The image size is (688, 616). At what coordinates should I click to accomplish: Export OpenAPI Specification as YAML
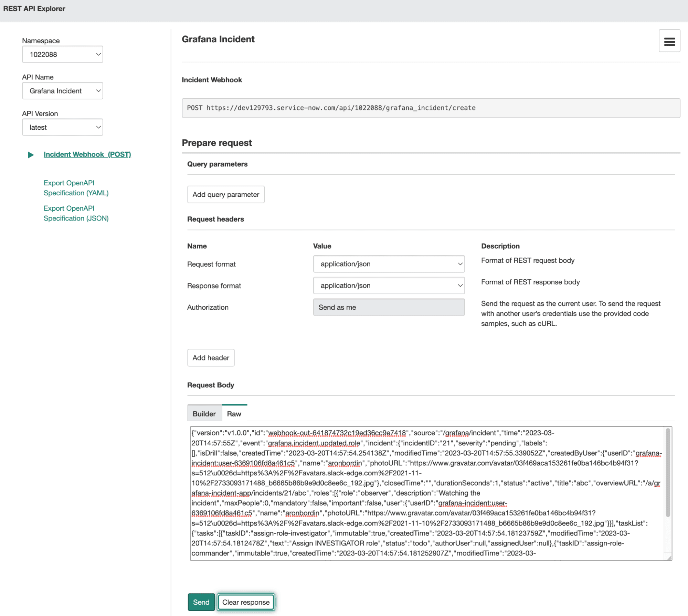click(x=76, y=188)
